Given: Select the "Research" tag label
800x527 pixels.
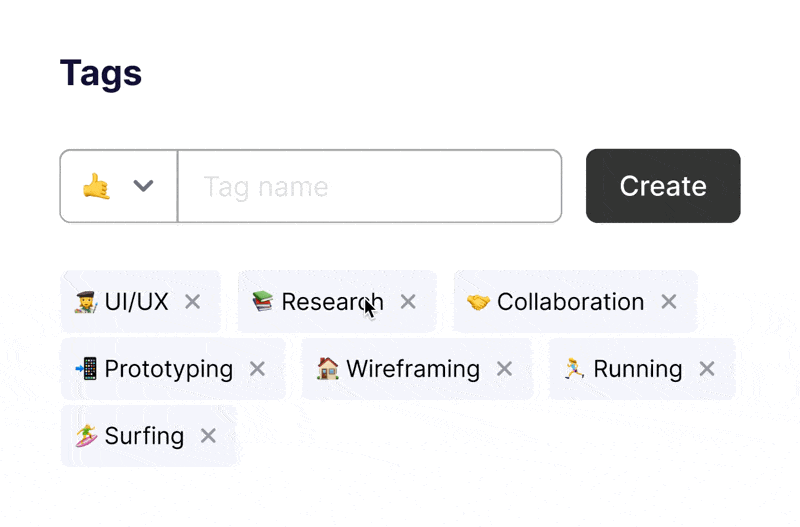Looking at the screenshot, I should pyautogui.click(x=332, y=302).
